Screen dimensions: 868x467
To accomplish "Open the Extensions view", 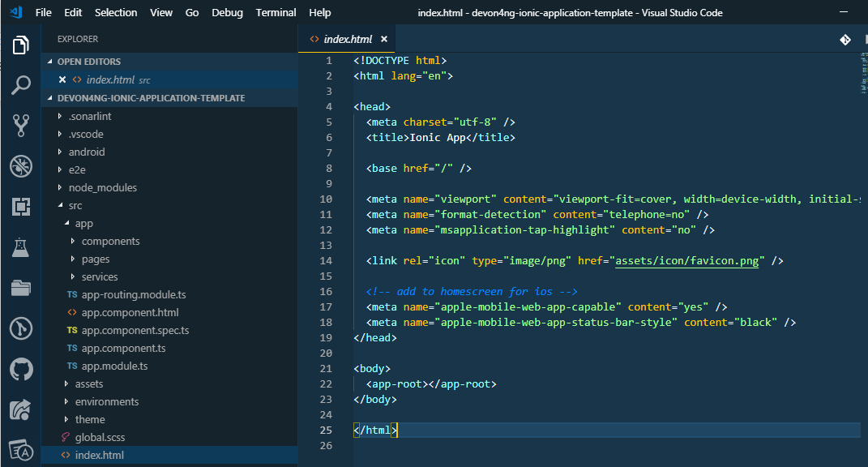I will (x=21, y=207).
